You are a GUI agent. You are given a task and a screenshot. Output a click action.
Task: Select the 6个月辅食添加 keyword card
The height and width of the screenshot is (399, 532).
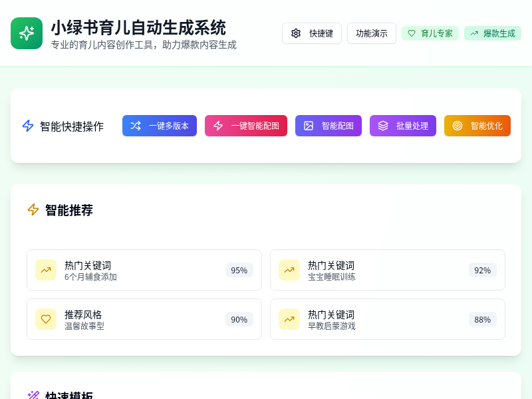pyautogui.click(x=144, y=270)
